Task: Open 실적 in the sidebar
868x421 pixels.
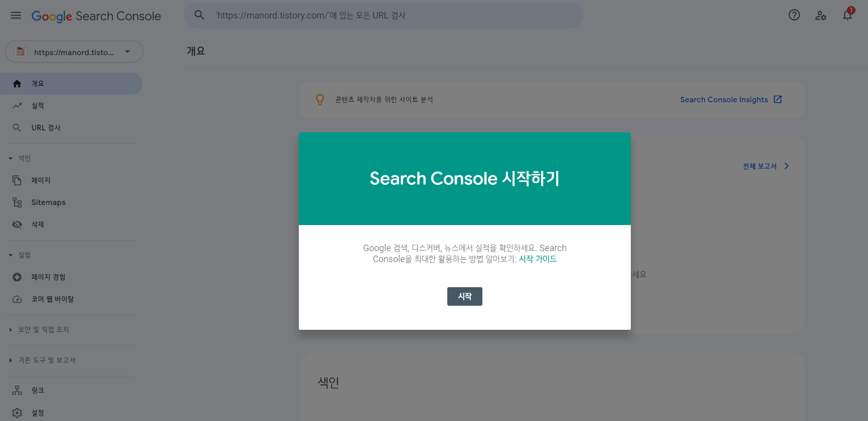Action: (71, 106)
